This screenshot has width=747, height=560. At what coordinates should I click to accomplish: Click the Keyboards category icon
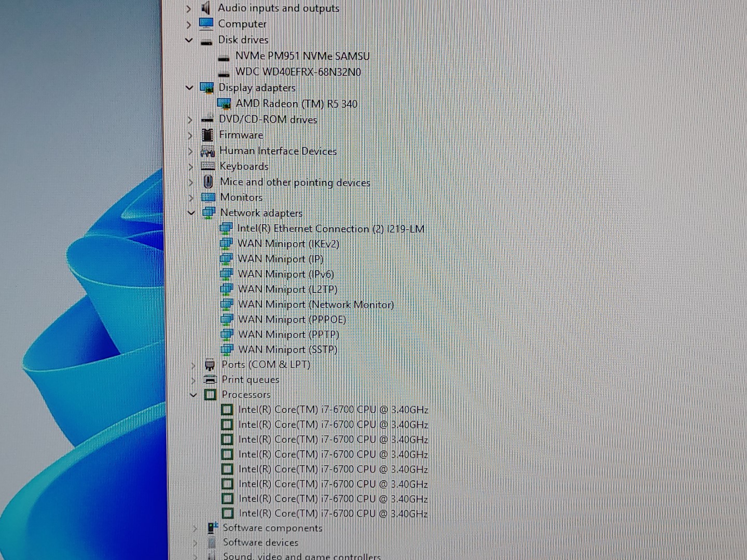pos(208,166)
